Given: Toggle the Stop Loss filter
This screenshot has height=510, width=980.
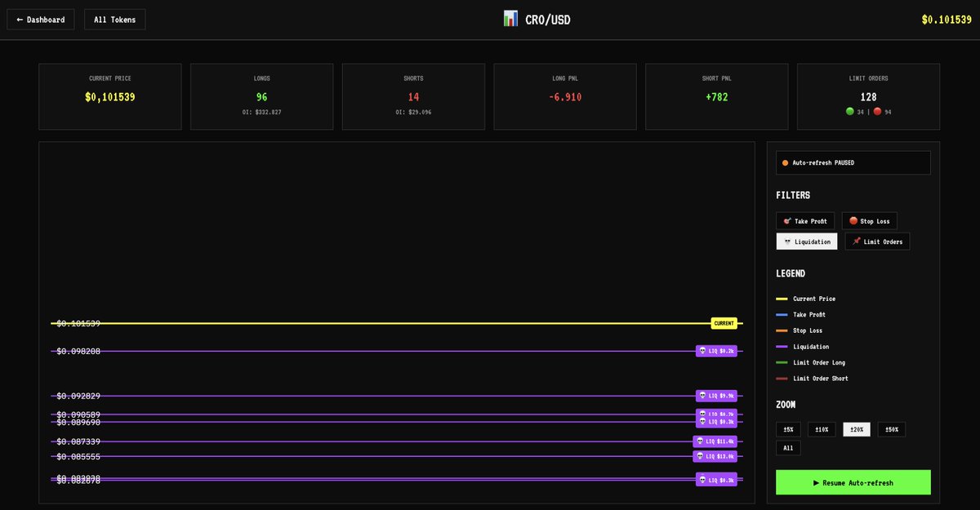Looking at the screenshot, I should click(869, 221).
